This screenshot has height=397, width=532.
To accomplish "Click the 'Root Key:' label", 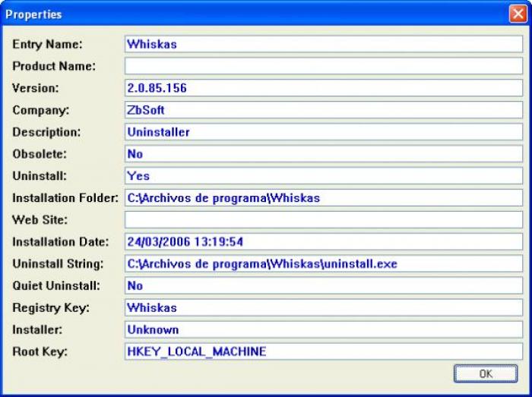I will pyautogui.click(x=40, y=352).
